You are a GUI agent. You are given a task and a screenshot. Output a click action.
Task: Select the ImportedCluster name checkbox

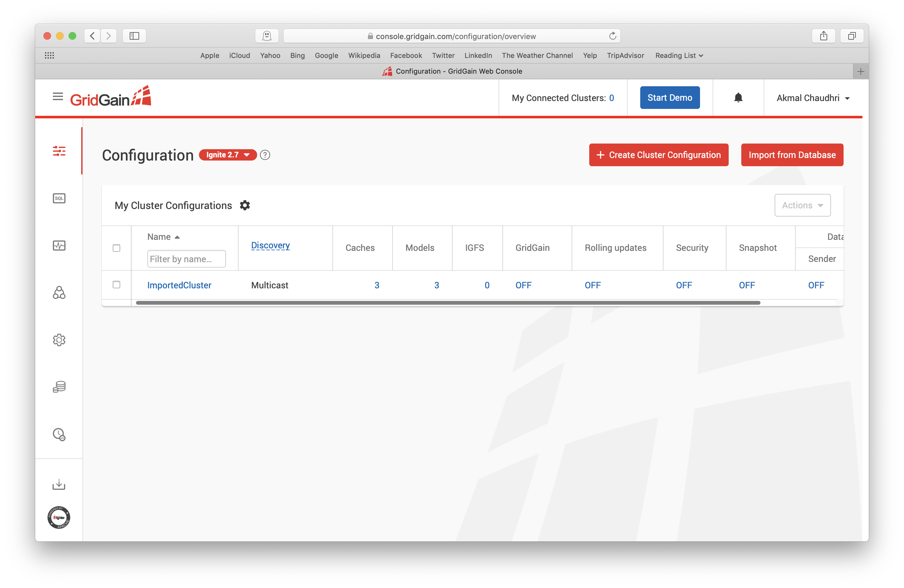click(x=117, y=285)
